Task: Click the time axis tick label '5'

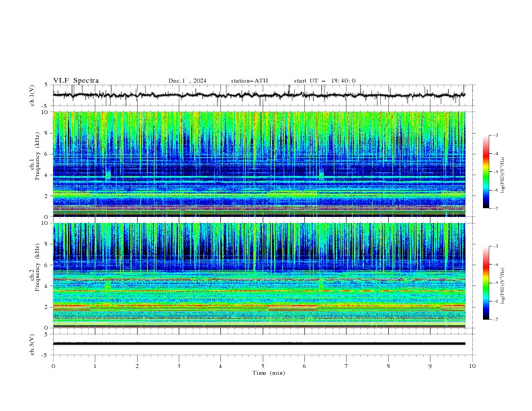Action: point(263,366)
